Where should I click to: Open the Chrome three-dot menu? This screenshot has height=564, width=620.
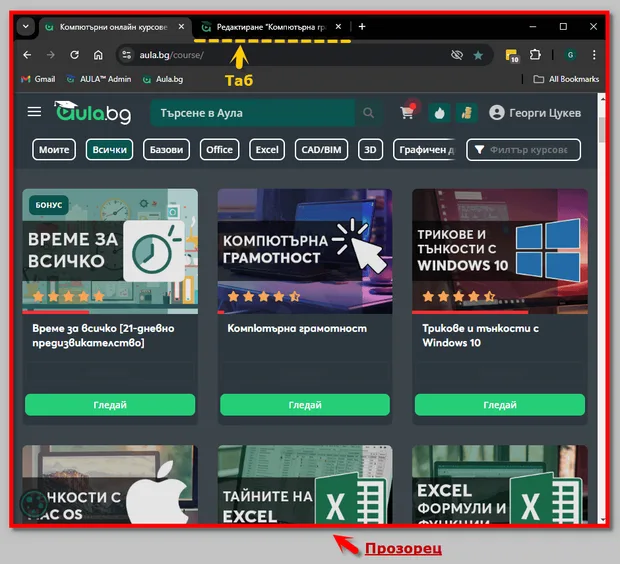594,55
